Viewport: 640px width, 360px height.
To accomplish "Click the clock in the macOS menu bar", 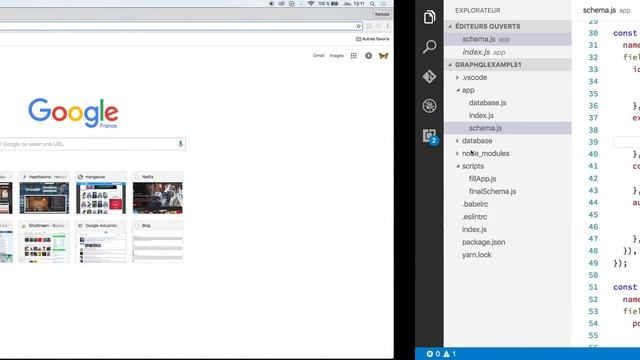I will tap(354, 4).
